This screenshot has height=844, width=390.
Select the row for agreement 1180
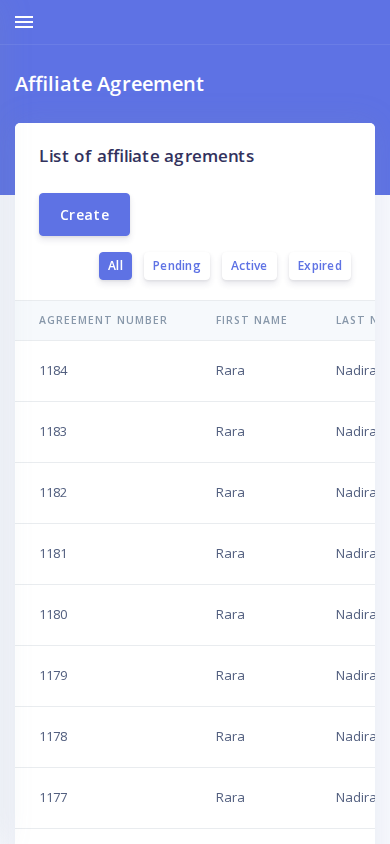195,615
